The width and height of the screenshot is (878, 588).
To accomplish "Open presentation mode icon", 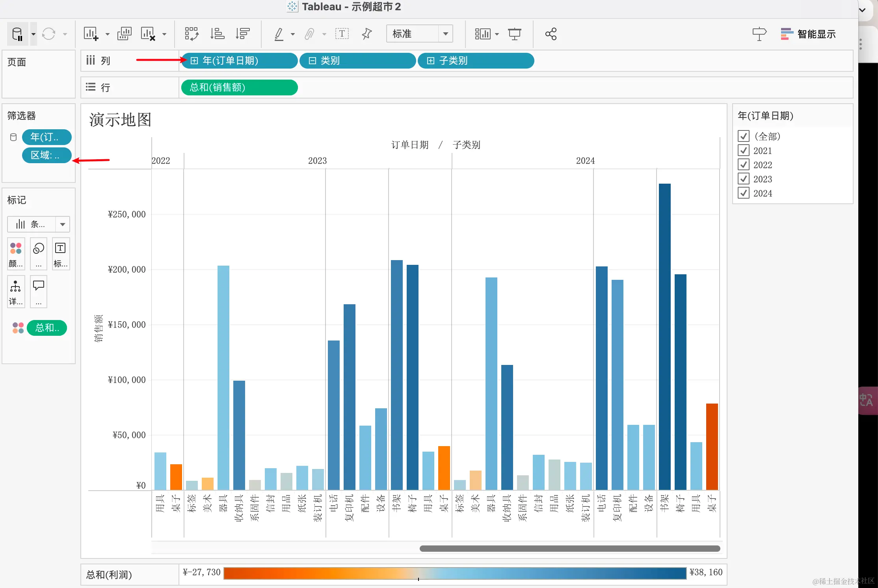I will tap(514, 34).
